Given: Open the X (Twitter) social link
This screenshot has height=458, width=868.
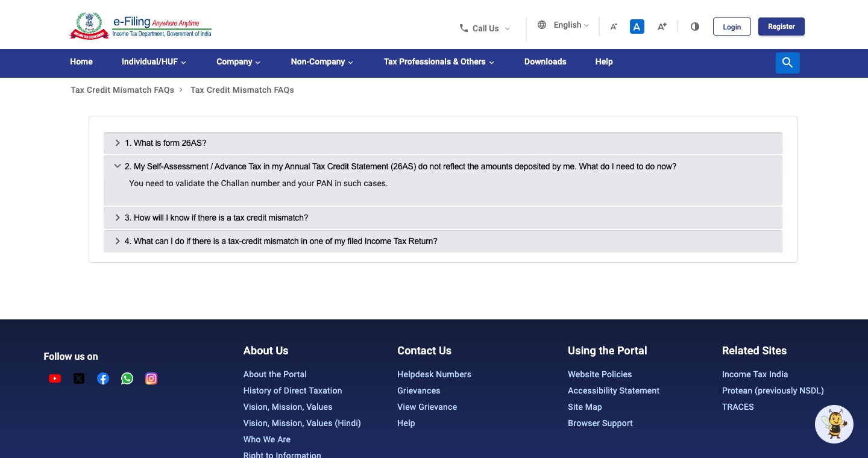Looking at the screenshot, I should 79,378.
